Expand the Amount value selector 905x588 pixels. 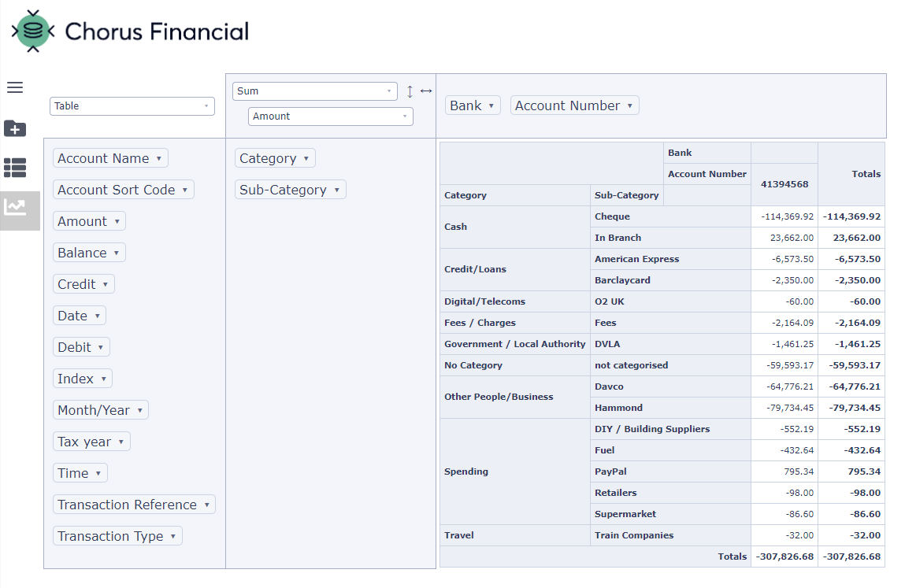330,116
